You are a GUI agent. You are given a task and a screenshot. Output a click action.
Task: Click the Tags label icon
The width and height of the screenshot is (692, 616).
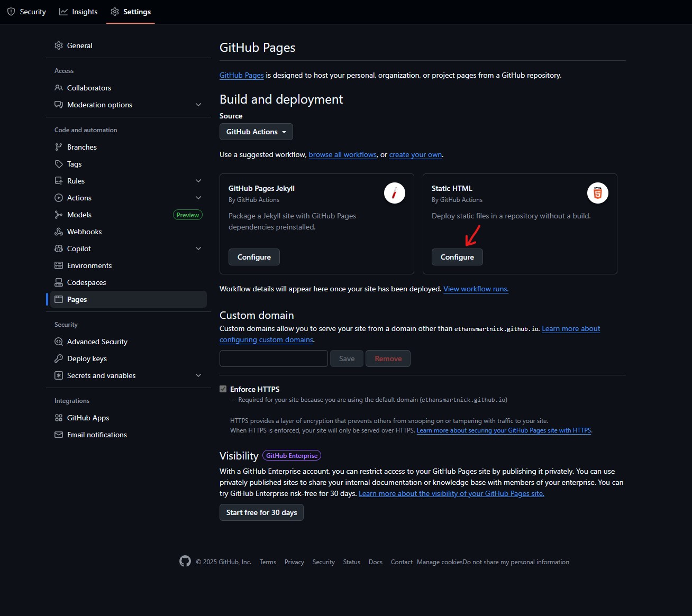[59, 164]
